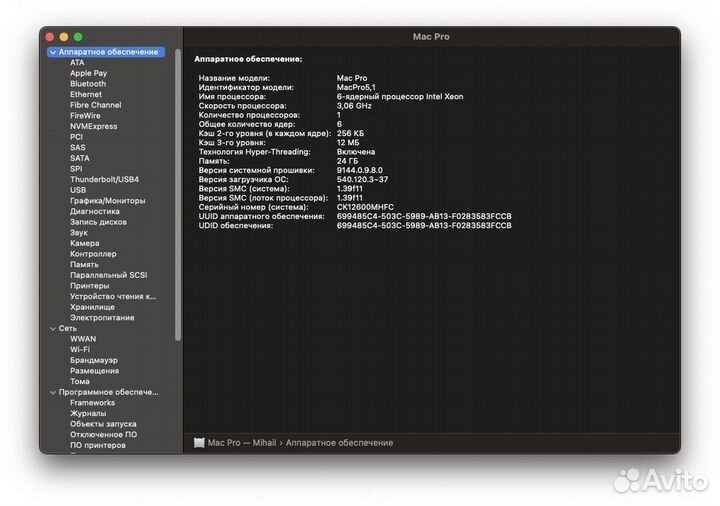Select the highlighted Аппаратное обеспечение row

coord(106,52)
